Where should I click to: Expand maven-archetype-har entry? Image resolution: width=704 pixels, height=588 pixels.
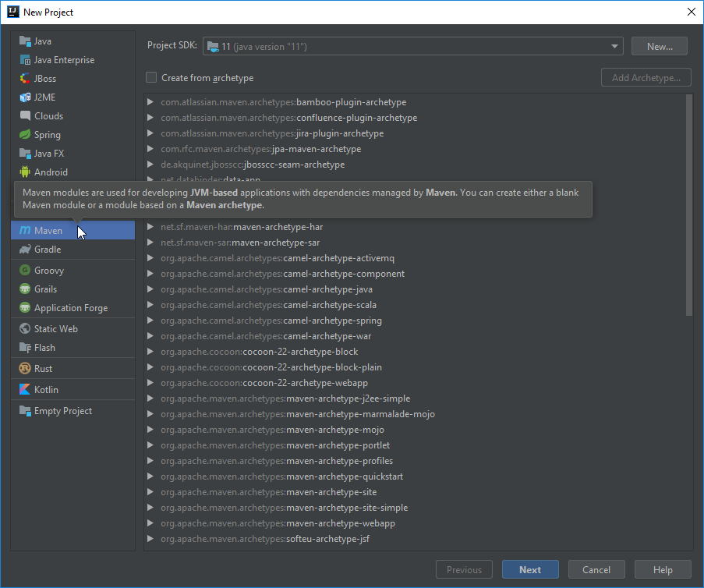click(150, 227)
